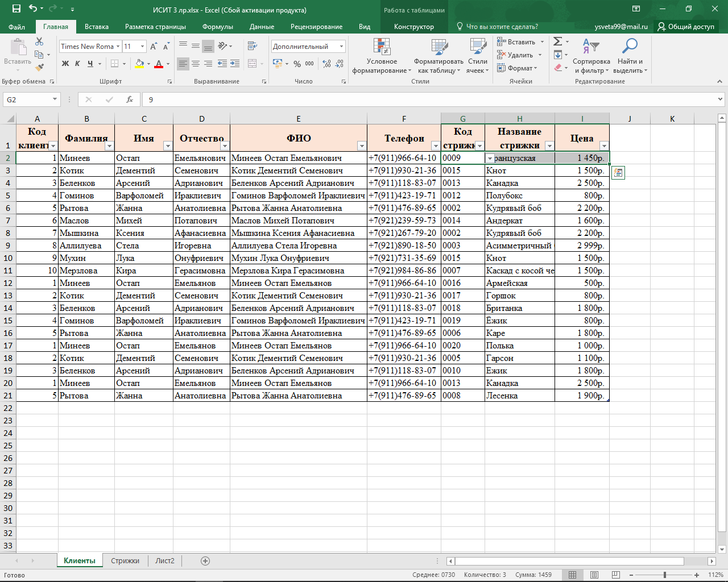Switch to the Стрижки sheet tab

pos(125,561)
